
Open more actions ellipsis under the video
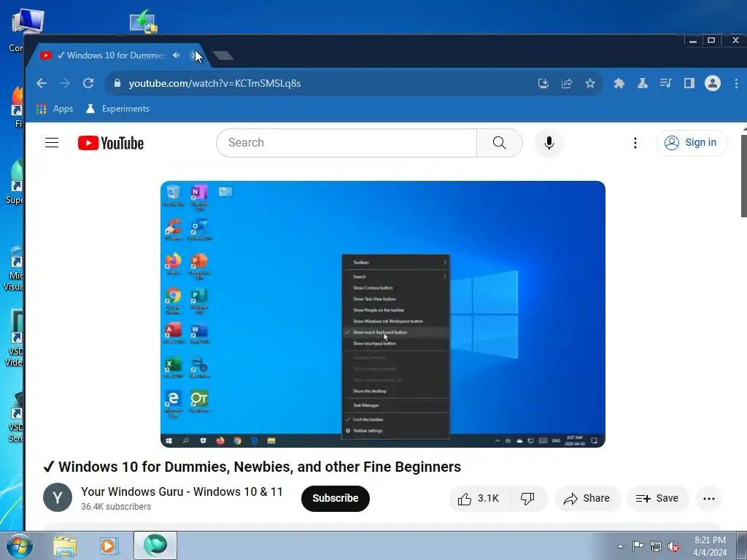point(709,499)
